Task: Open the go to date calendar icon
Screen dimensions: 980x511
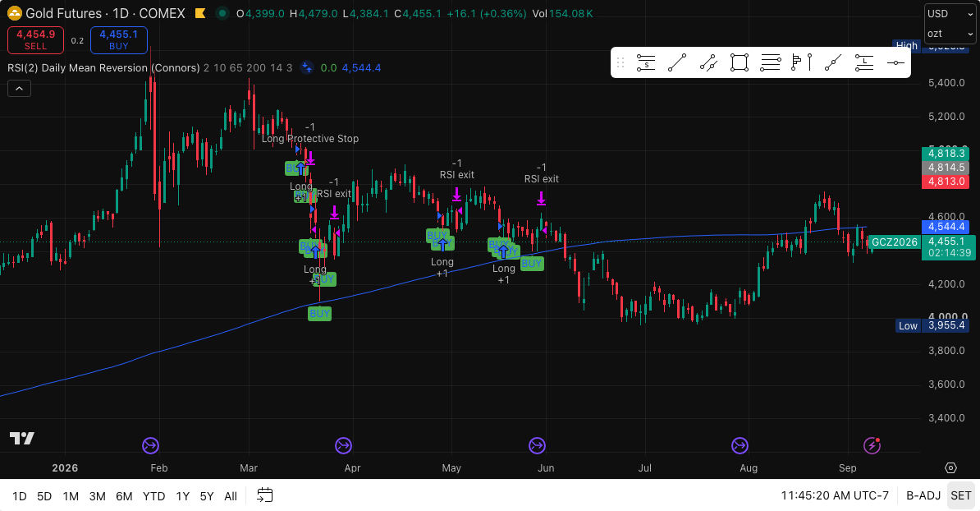Action: pyautogui.click(x=265, y=495)
